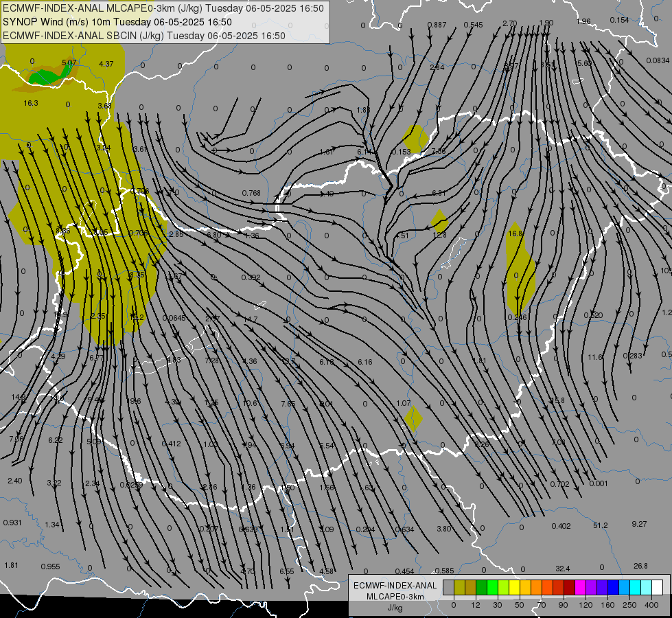672x618 pixels.
Task: Click the grid value 11.6
Action: 595,357
